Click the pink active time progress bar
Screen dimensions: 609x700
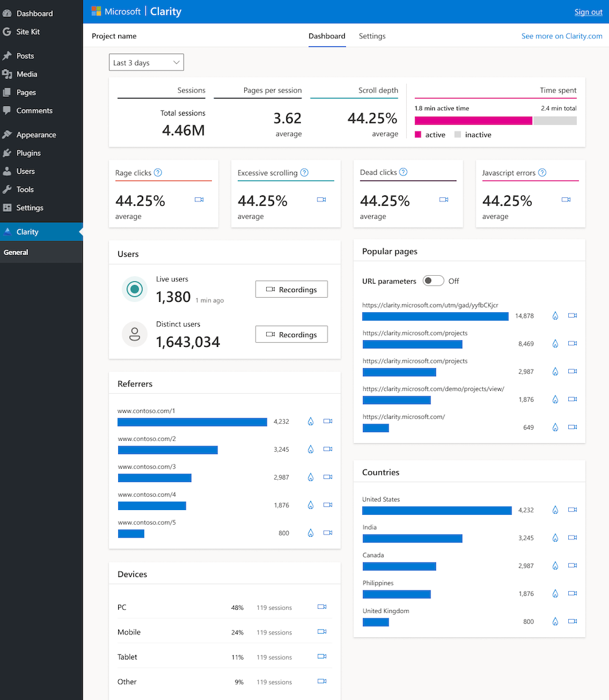(x=473, y=121)
